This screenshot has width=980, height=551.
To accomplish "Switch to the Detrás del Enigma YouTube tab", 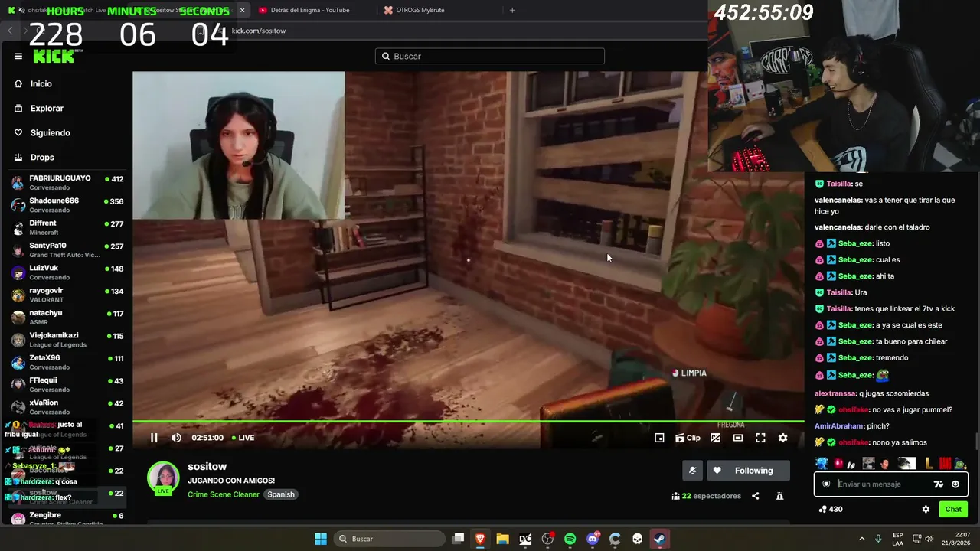I will (x=311, y=10).
